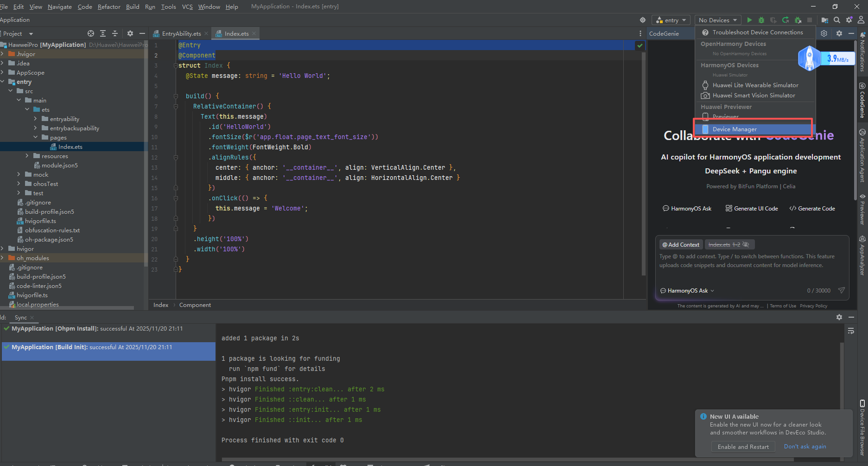Close the Index.ets editor tab
The height and width of the screenshot is (466, 868).
tap(254, 33)
